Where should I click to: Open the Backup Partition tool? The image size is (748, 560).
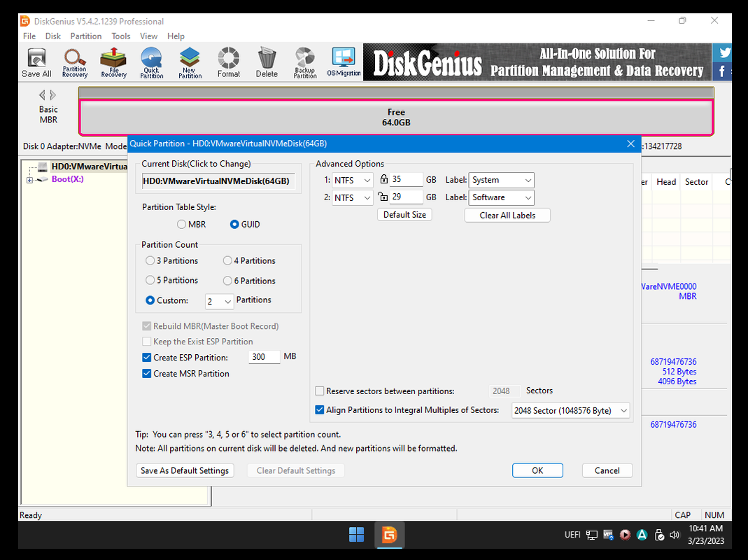305,62
